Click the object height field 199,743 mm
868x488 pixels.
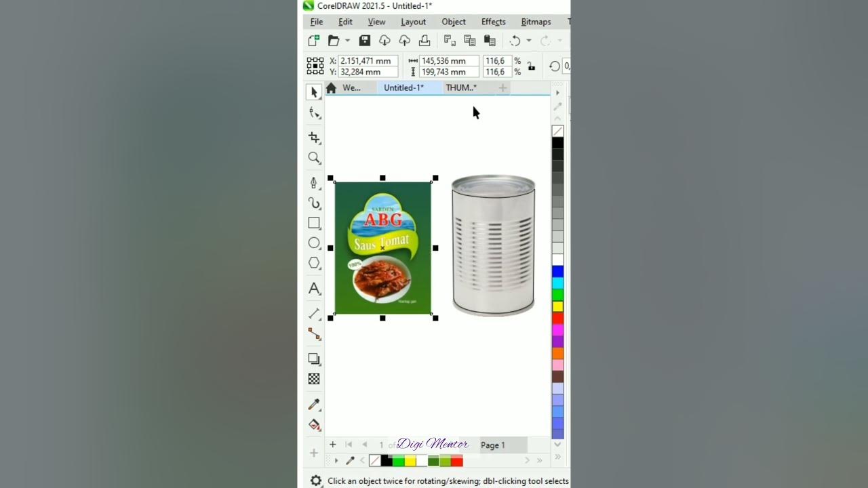(x=449, y=72)
